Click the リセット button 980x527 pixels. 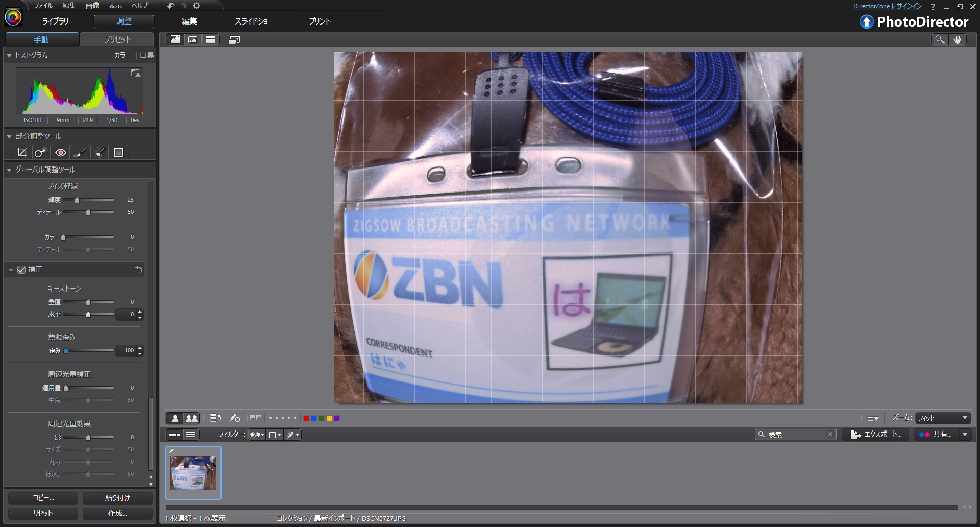(x=43, y=513)
